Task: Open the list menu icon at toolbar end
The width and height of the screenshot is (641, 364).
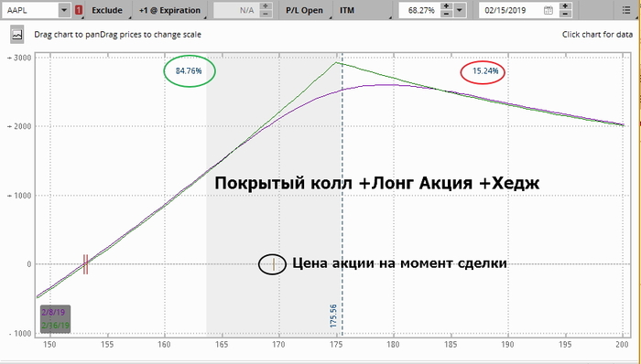Action: click(625, 10)
